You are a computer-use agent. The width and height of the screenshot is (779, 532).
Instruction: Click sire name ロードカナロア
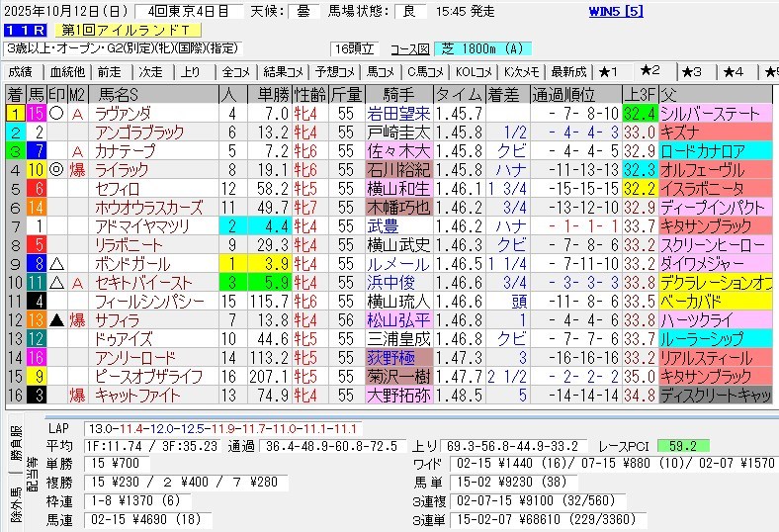[702, 151]
